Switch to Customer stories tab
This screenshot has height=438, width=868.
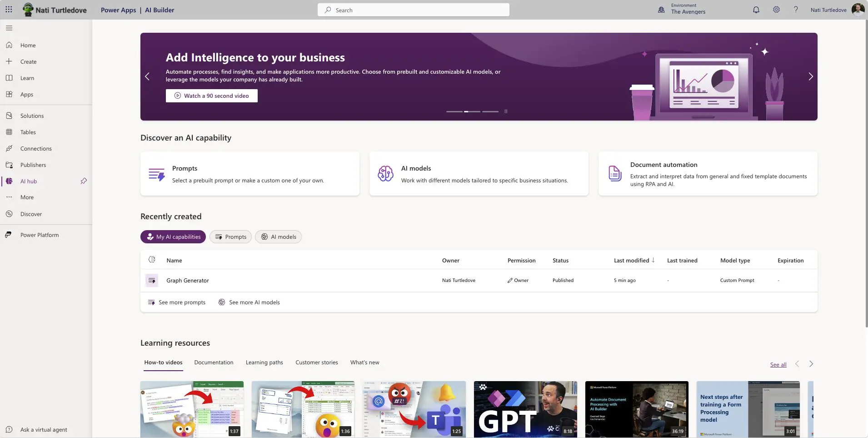(317, 362)
